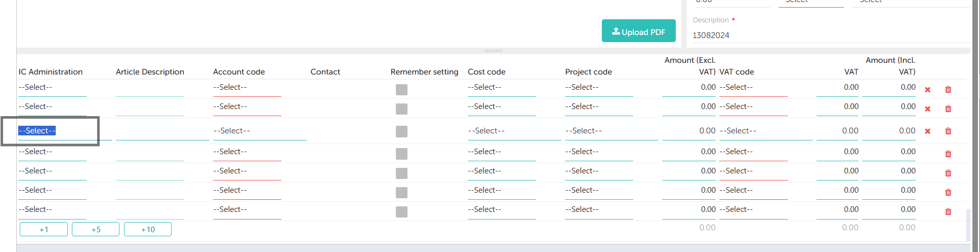Click the trash icon in first row

(x=948, y=90)
